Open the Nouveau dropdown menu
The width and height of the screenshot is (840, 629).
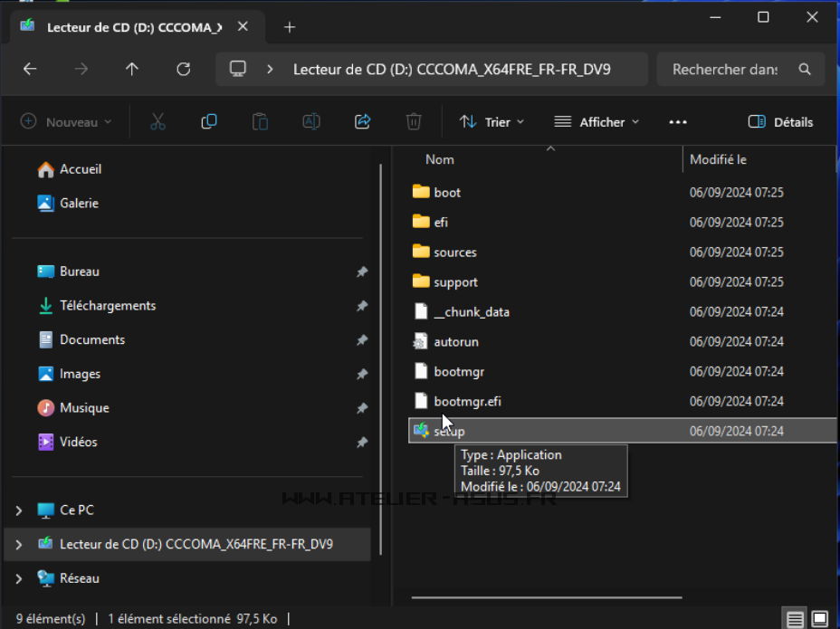(x=66, y=122)
